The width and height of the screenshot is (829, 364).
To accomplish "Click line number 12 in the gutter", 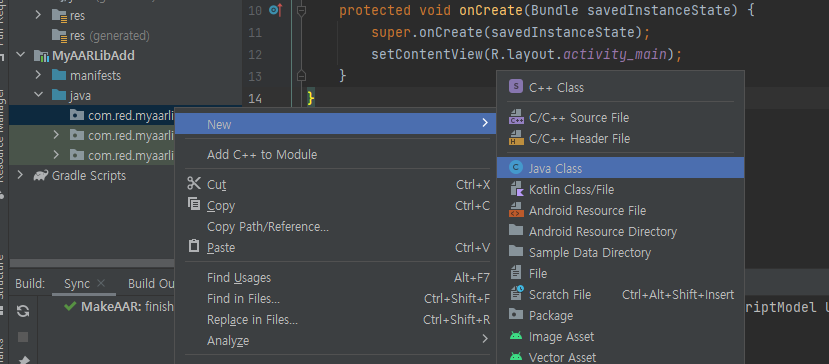I will tap(255, 54).
